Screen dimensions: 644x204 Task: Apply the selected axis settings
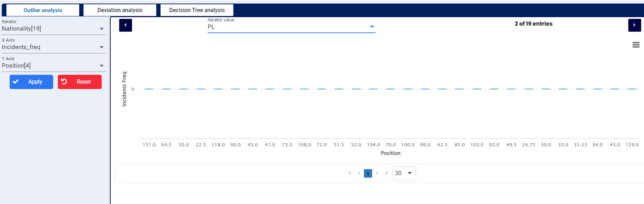(31, 82)
